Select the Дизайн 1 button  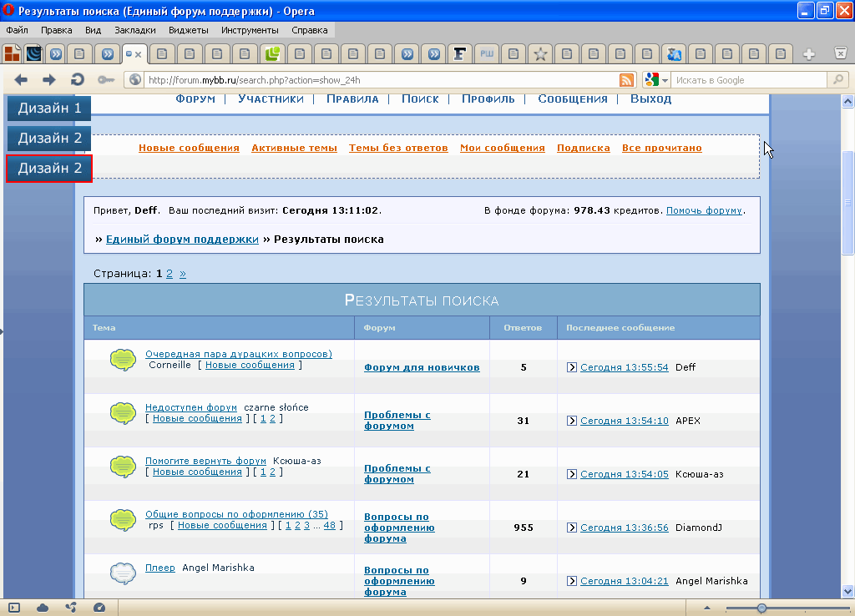(49, 108)
